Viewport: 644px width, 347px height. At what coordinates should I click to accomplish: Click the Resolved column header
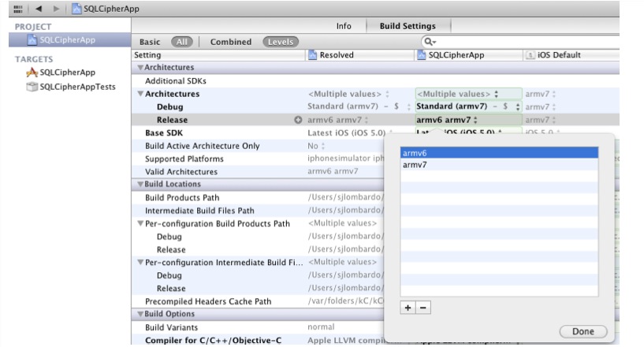(359, 55)
